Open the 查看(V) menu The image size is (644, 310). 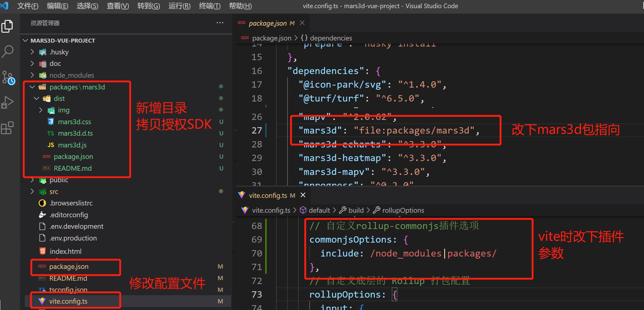[x=118, y=6]
